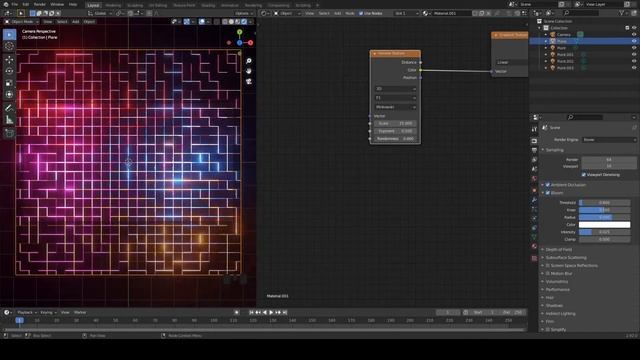
Task: Open the Edit menu
Action: pos(26,4)
